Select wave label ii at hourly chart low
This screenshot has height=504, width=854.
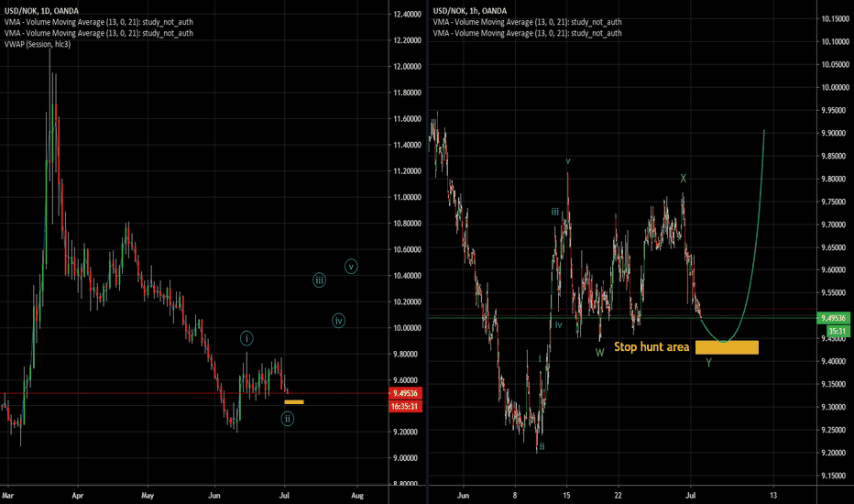(x=542, y=445)
